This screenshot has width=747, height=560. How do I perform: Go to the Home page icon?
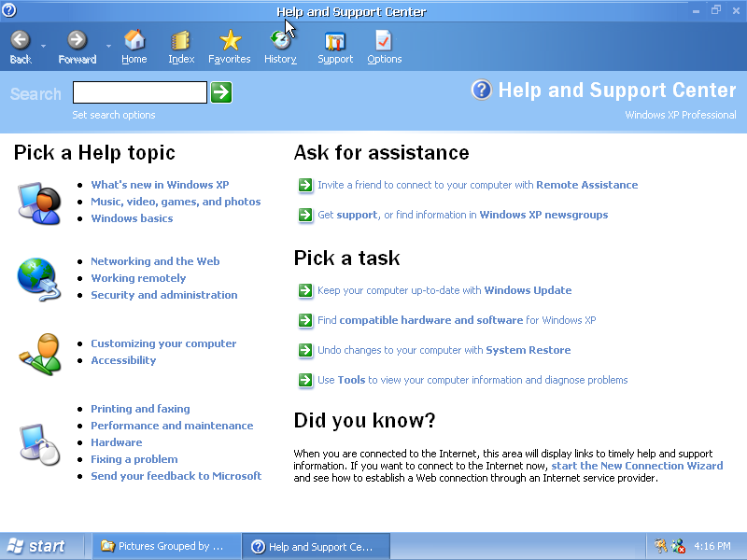[x=134, y=40]
